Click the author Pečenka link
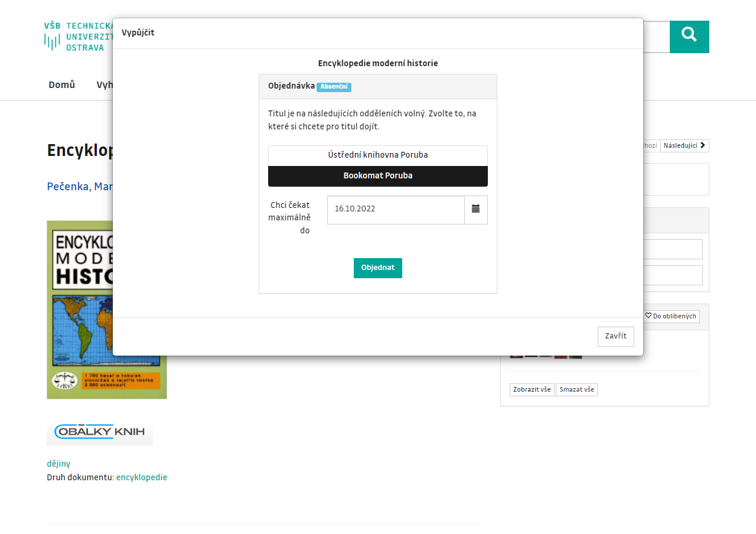The width and height of the screenshot is (756, 534). pos(80,187)
